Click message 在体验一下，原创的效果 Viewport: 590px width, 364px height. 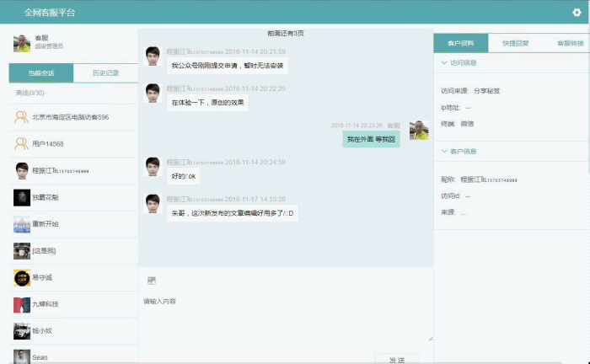tap(207, 102)
